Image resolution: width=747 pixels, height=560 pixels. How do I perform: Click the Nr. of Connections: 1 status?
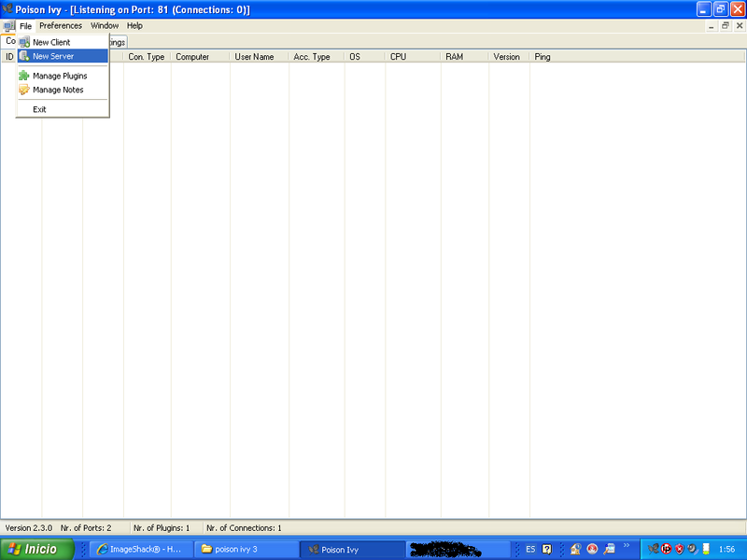pyautogui.click(x=244, y=527)
